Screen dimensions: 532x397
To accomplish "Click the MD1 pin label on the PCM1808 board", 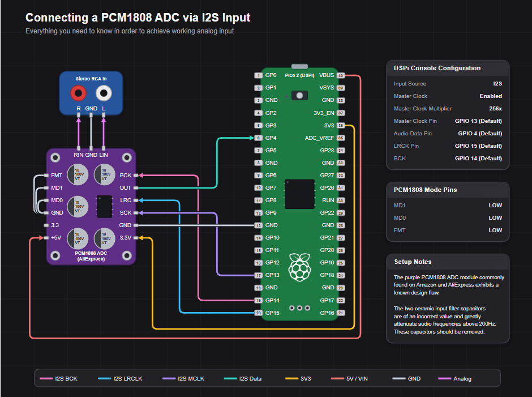I will 57,188.
